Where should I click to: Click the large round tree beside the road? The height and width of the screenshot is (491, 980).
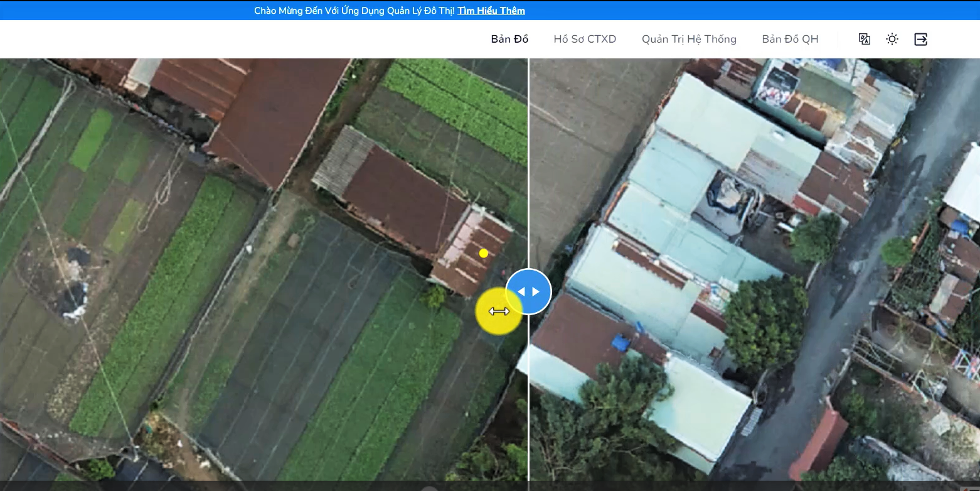pos(765,323)
